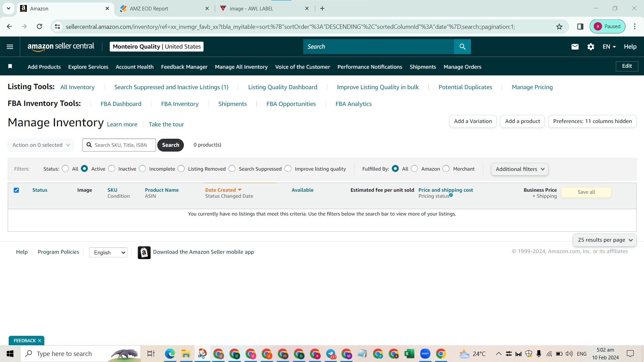Open the Windows notification center icon

pyautogui.click(x=630, y=354)
